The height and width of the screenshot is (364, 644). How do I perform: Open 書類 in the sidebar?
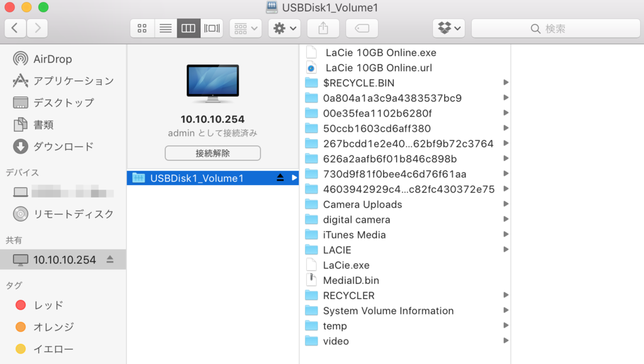63,124
